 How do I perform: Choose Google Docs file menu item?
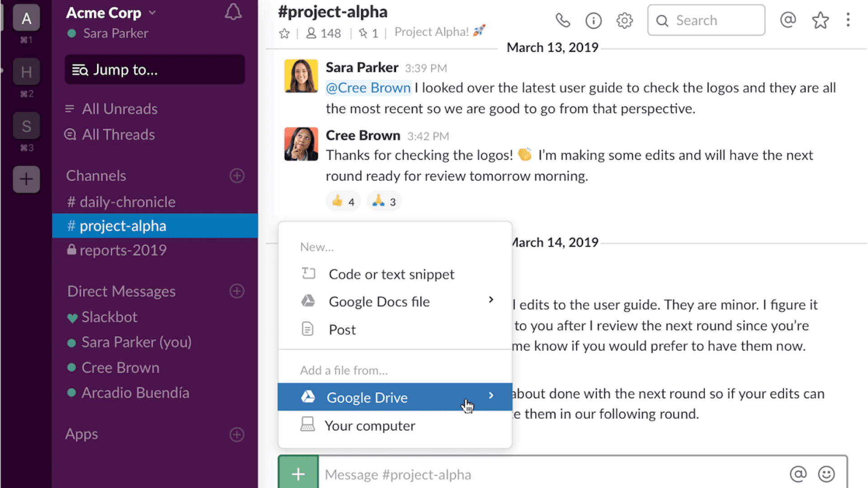click(x=395, y=302)
